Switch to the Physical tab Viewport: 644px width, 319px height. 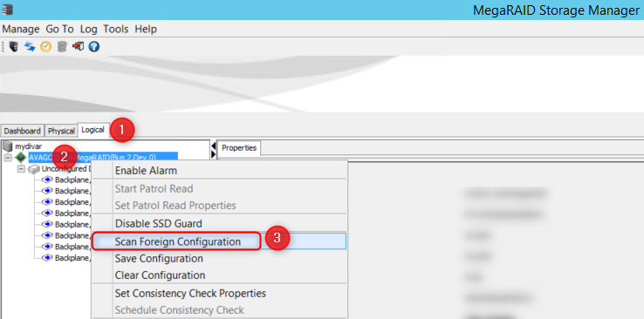pyautogui.click(x=61, y=131)
